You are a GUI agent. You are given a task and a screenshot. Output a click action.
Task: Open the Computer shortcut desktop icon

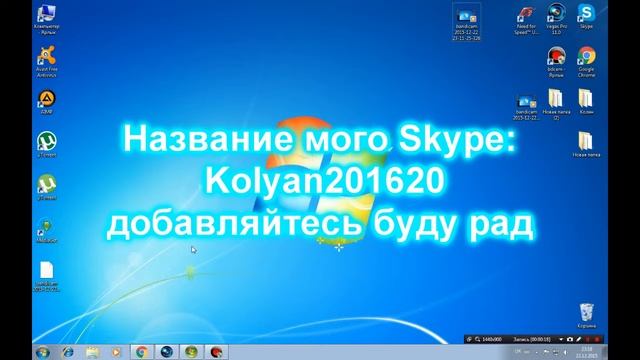(47, 19)
